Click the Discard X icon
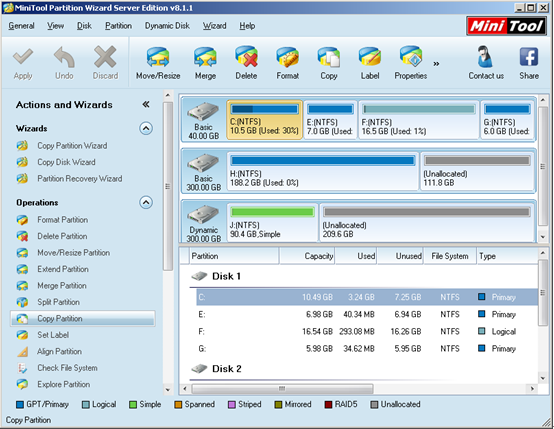Image resolution: width=554 pixels, height=429 pixels. coord(105,57)
